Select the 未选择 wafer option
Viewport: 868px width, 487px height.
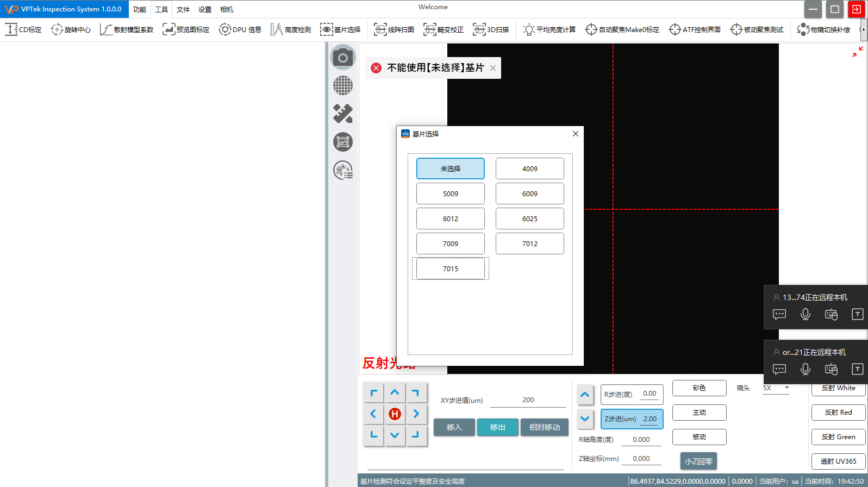[450, 168]
